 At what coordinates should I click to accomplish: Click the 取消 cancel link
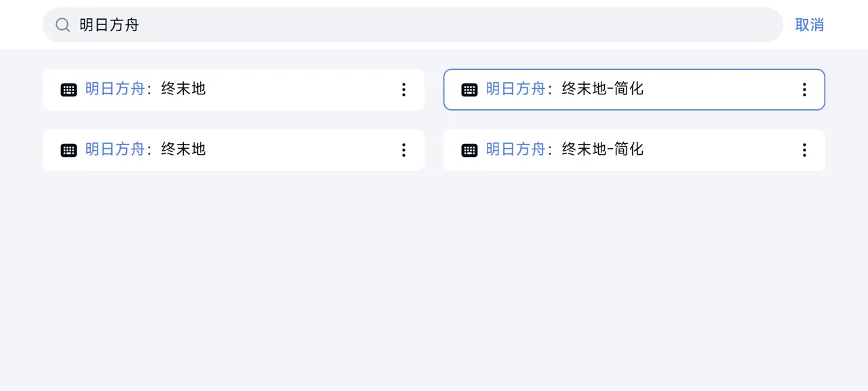pyautogui.click(x=809, y=24)
